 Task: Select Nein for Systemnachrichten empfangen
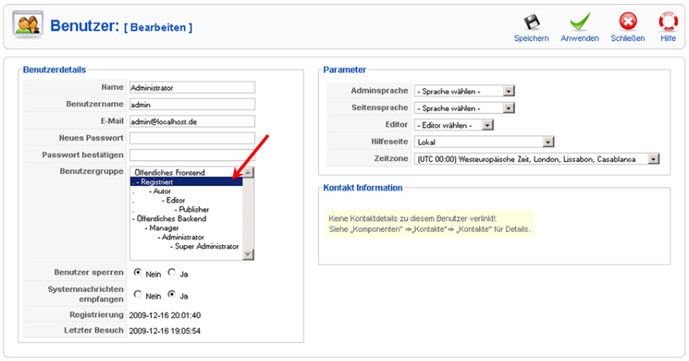138,294
